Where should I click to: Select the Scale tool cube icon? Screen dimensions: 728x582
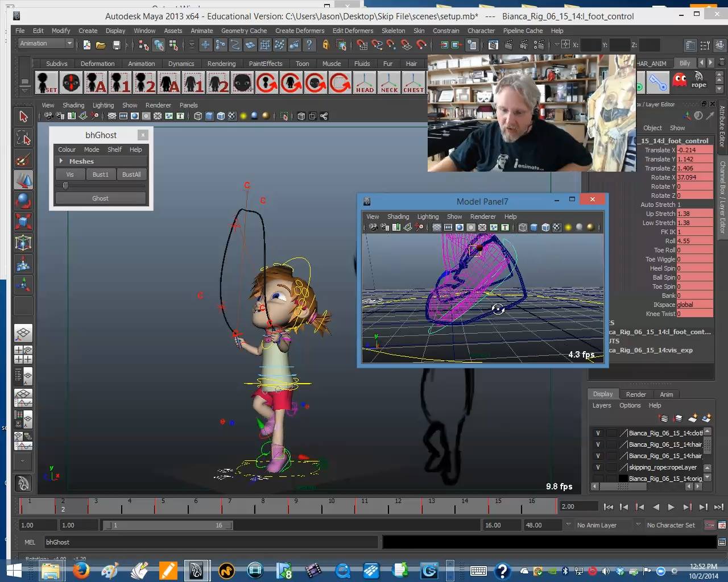[x=23, y=222]
